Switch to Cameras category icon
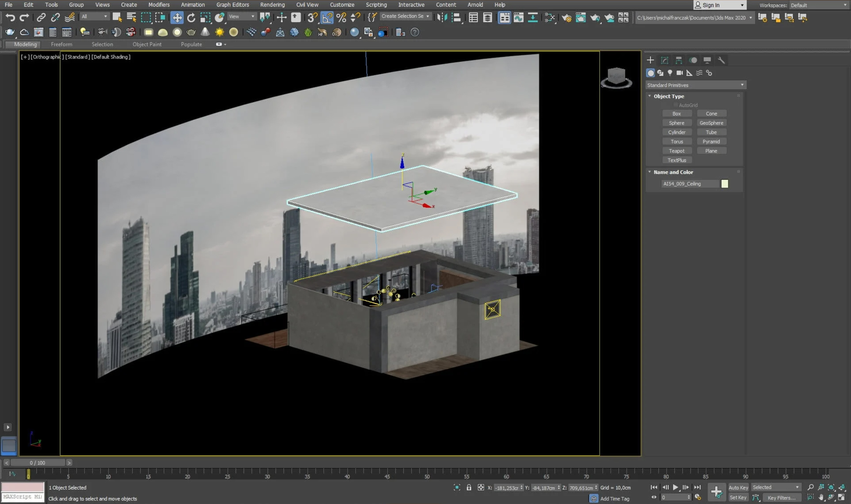851x504 pixels. pos(679,73)
